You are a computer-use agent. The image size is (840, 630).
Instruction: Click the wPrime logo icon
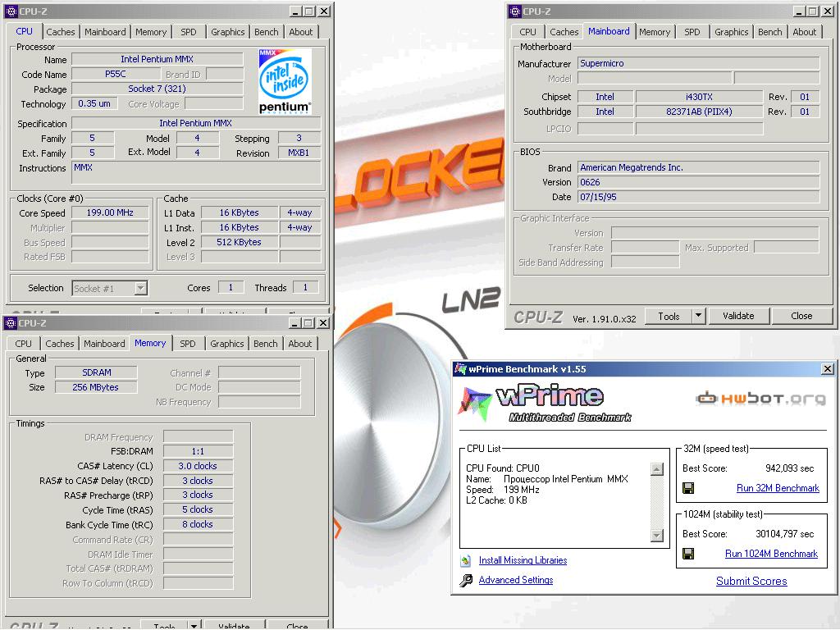point(475,403)
